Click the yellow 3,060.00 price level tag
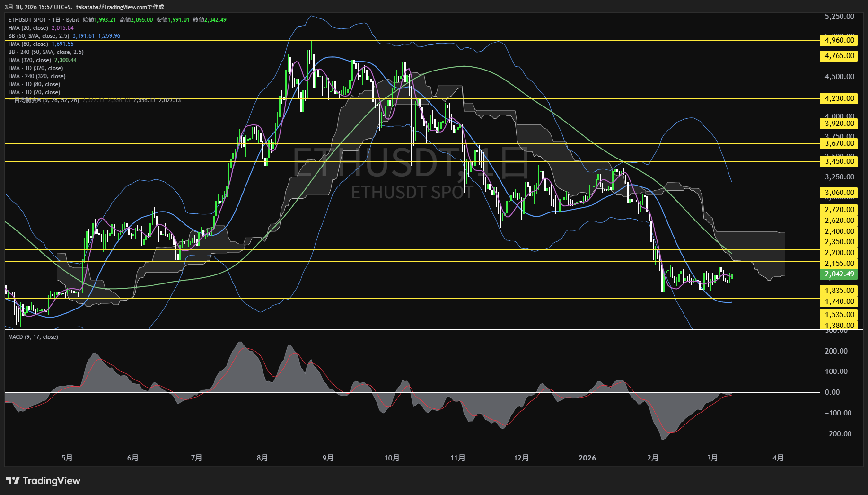Viewport: 868px width, 495px height. (x=839, y=193)
